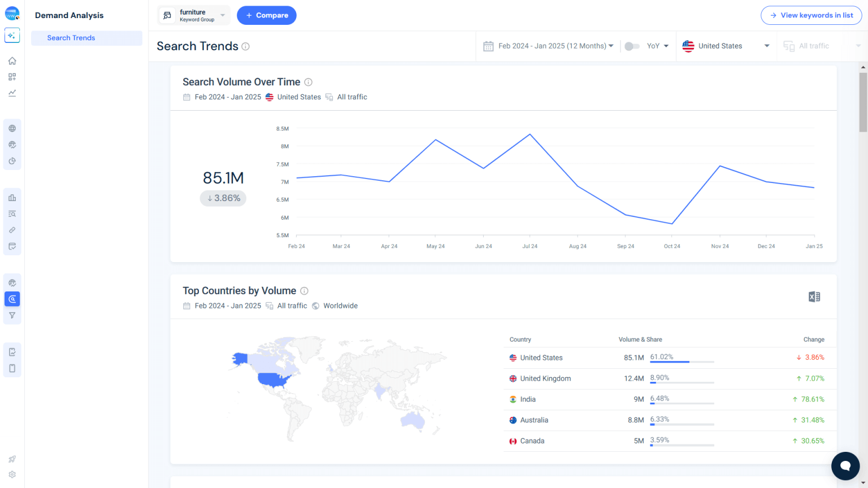
Task: Export Top Countries table via Excel icon
Action: pyautogui.click(x=814, y=296)
